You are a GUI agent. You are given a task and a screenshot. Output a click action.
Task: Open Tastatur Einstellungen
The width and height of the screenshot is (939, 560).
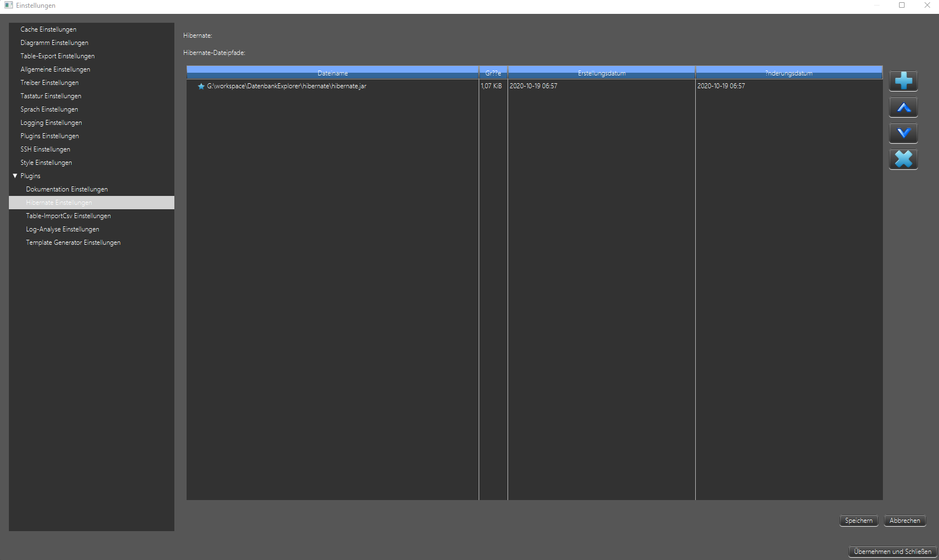(x=51, y=96)
